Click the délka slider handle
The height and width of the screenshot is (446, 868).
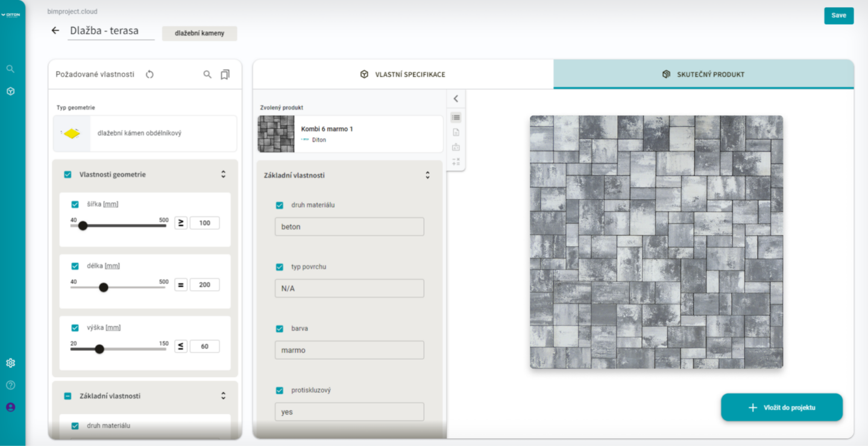click(x=104, y=287)
